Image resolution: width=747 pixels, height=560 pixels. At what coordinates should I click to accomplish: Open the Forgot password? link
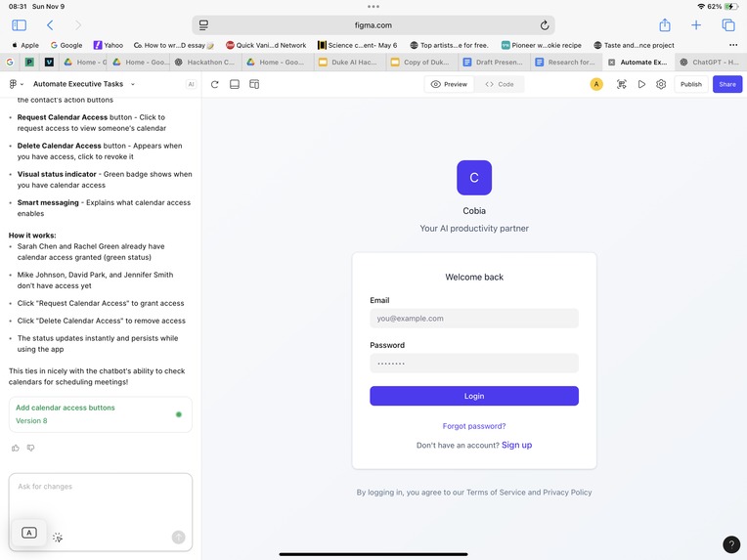[x=474, y=426]
